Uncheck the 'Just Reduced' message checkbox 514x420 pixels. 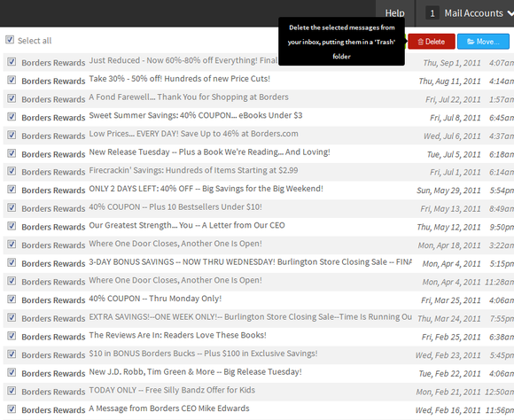[12, 61]
